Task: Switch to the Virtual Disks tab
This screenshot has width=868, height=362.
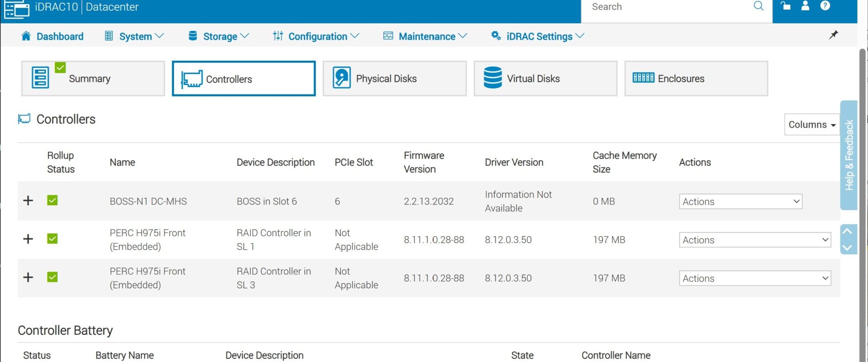Action: pos(545,79)
